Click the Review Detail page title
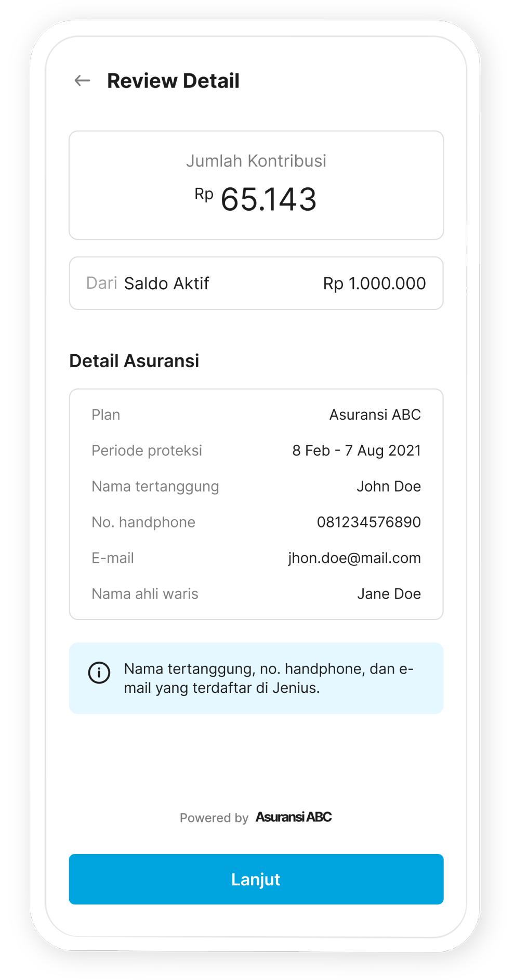Screen dimensions: 515x980 pos(173,81)
